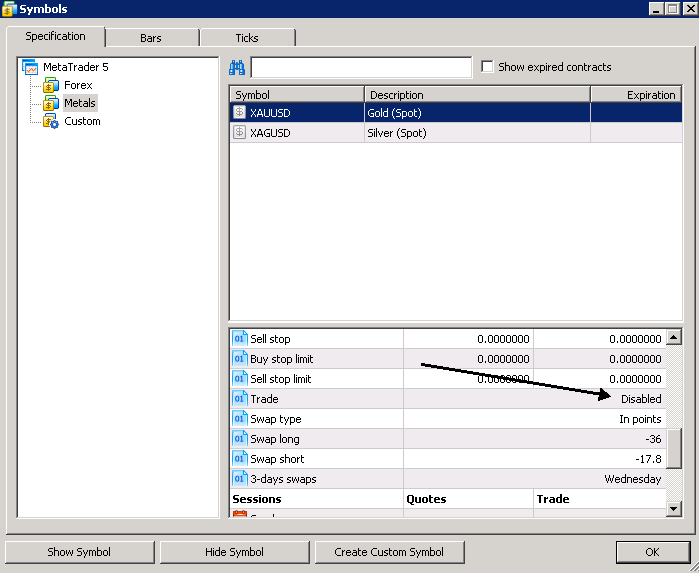Close the Symbols window
The image size is (699, 573).
[x=690, y=8]
